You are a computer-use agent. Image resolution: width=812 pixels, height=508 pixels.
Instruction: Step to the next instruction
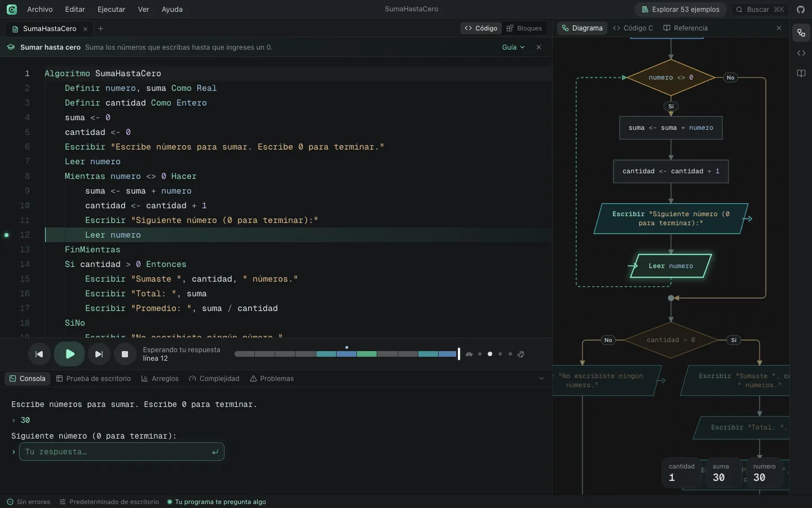coord(99,354)
